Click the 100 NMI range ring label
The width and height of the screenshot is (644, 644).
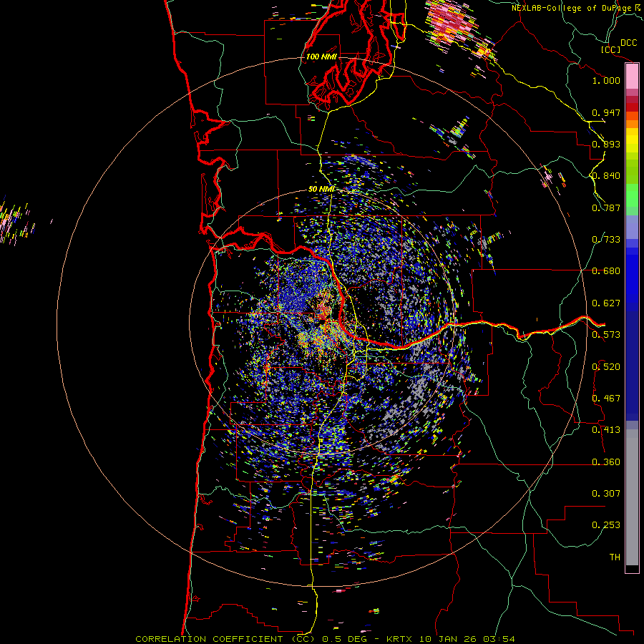tap(321, 57)
